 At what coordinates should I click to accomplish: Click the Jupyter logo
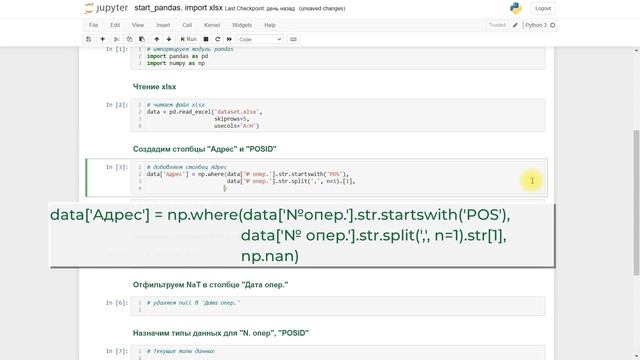pos(106,8)
